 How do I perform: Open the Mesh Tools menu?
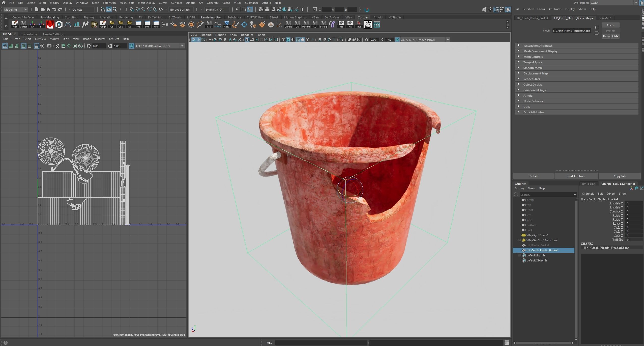click(x=127, y=3)
